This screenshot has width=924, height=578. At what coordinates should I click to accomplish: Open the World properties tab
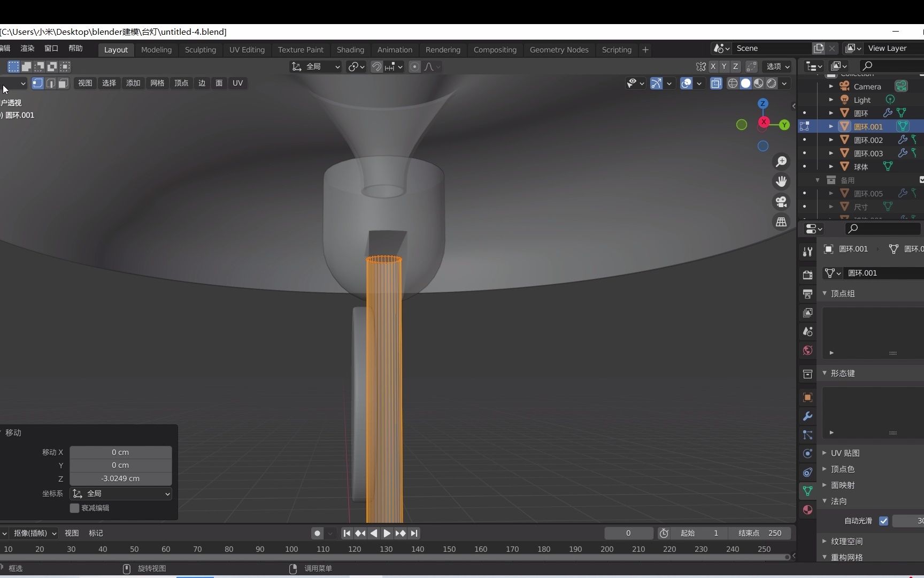coord(807,351)
